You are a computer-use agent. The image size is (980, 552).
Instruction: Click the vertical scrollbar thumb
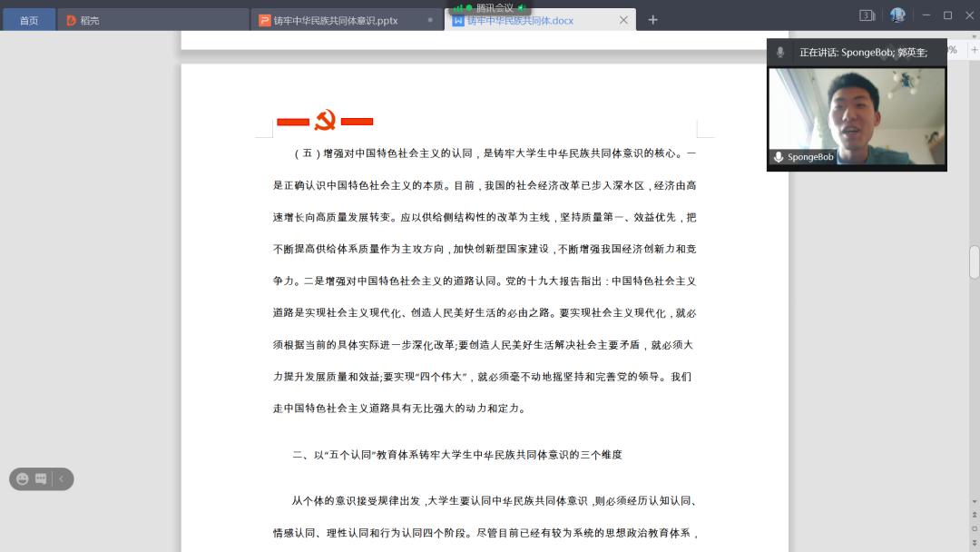pyautogui.click(x=974, y=261)
